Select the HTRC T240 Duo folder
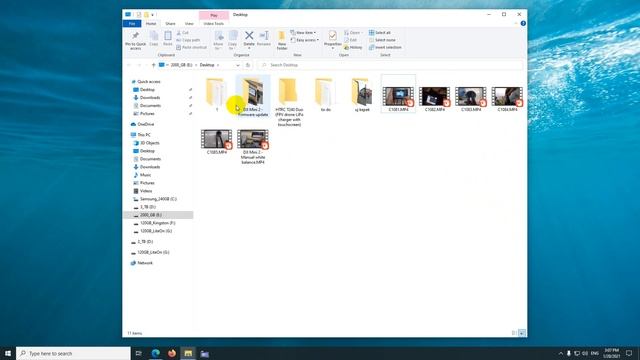The image size is (640, 360). 289,102
